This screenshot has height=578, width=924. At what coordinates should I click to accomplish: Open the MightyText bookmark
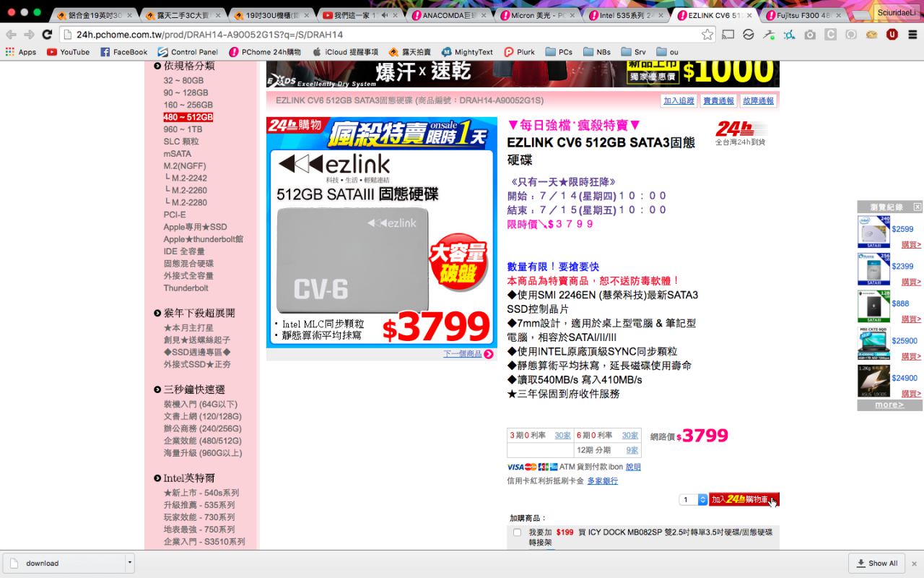[467, 52]
